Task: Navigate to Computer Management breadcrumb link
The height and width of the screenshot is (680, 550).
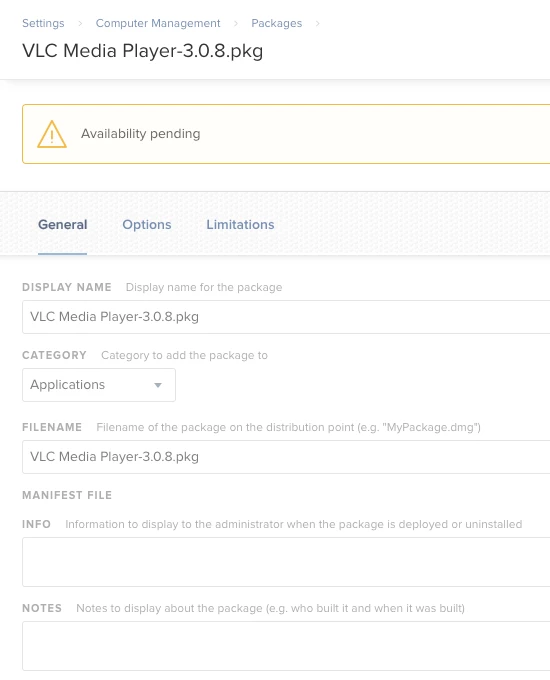Action: 158,23
